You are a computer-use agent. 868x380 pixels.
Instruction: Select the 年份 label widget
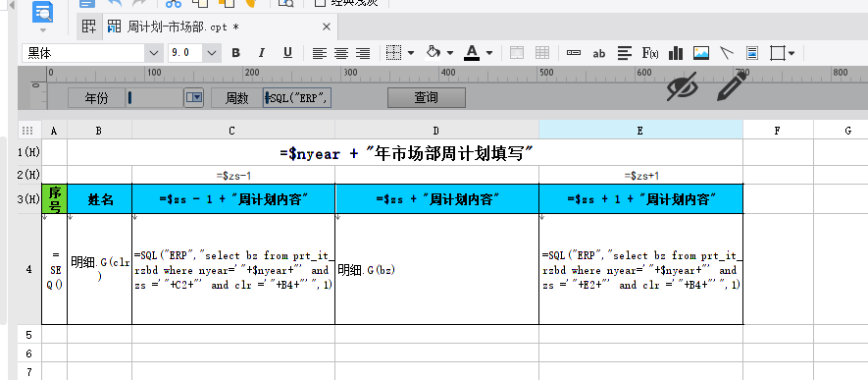tap(96, 98)
